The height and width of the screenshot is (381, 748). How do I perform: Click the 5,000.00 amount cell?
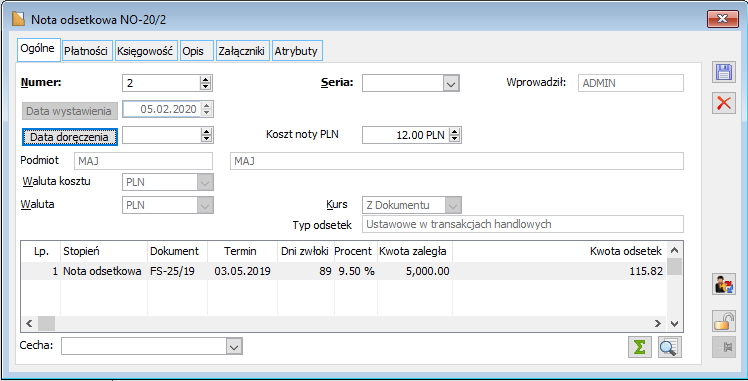click(x=415, y=271)
